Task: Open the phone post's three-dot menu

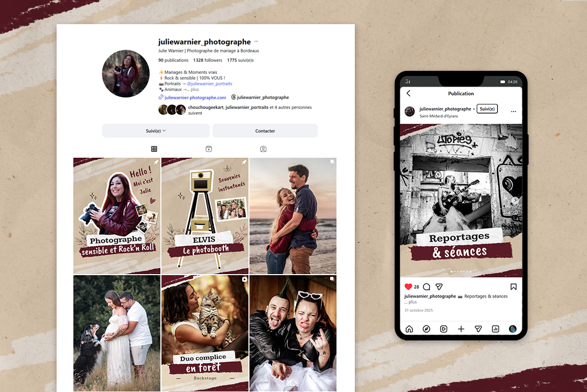Action: tap(513, 111)
